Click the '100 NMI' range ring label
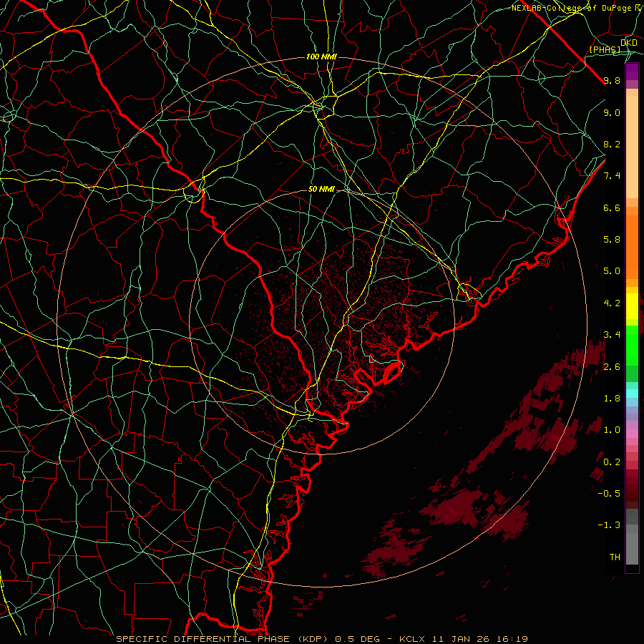This screenshot has height=644, width=644. point(321,57)
